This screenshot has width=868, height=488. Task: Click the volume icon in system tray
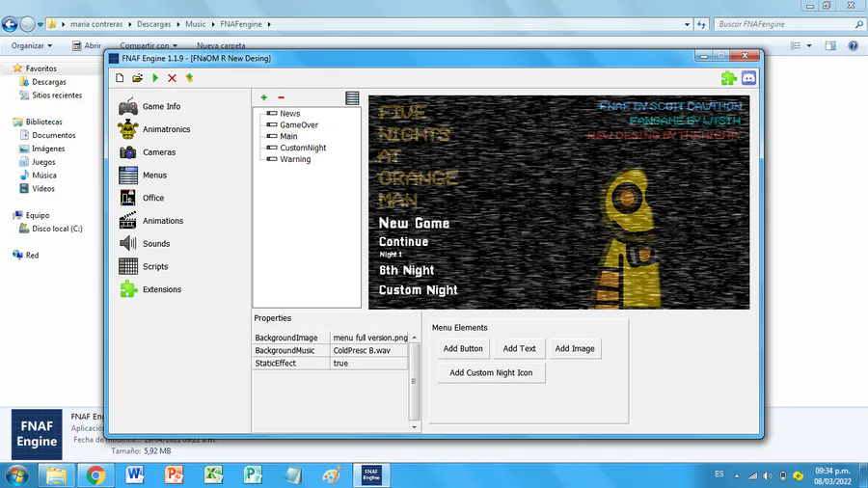click(x=768, y=475)
